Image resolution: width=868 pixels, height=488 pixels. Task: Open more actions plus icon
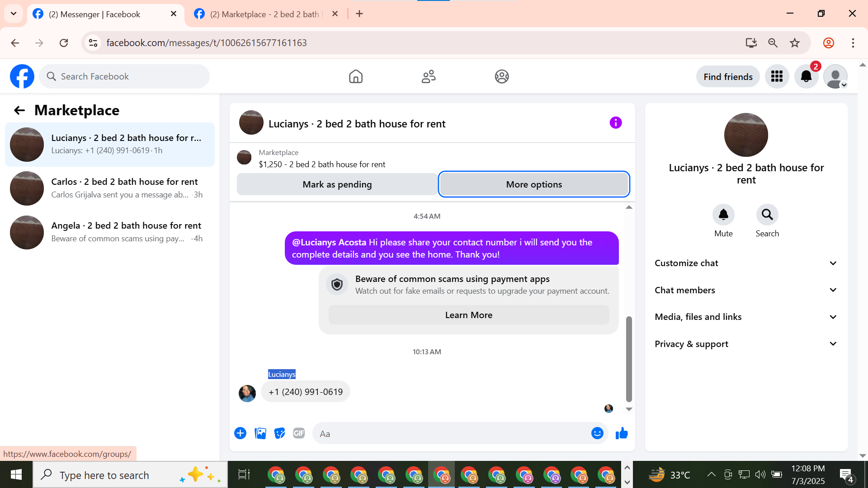[x=240, y=433]
